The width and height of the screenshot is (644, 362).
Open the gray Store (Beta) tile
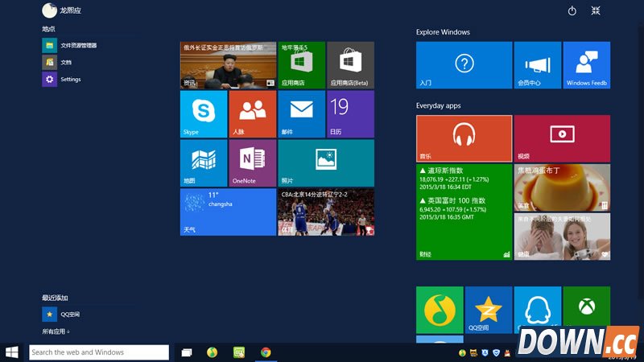(x=350, y=65)
